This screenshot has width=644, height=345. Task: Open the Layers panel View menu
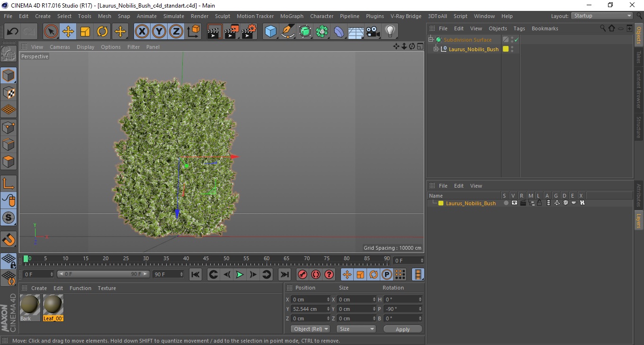click(476, 186)
